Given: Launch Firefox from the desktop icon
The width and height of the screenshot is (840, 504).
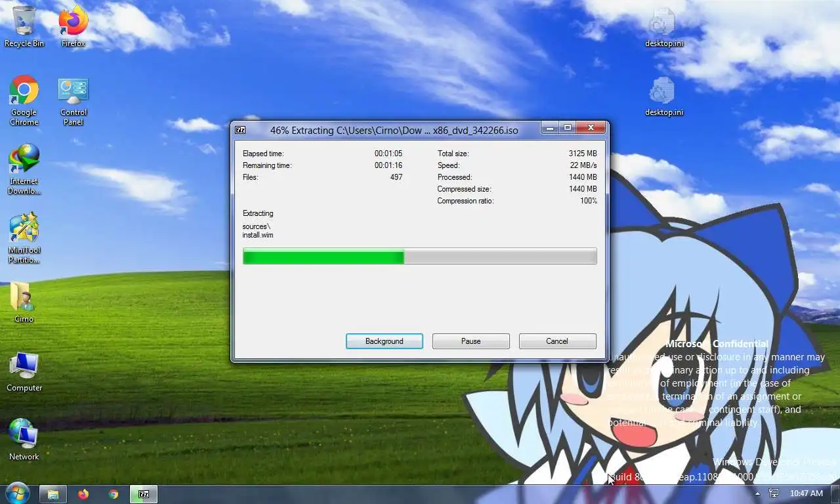Looking at the screenshot, I should 73,28.
